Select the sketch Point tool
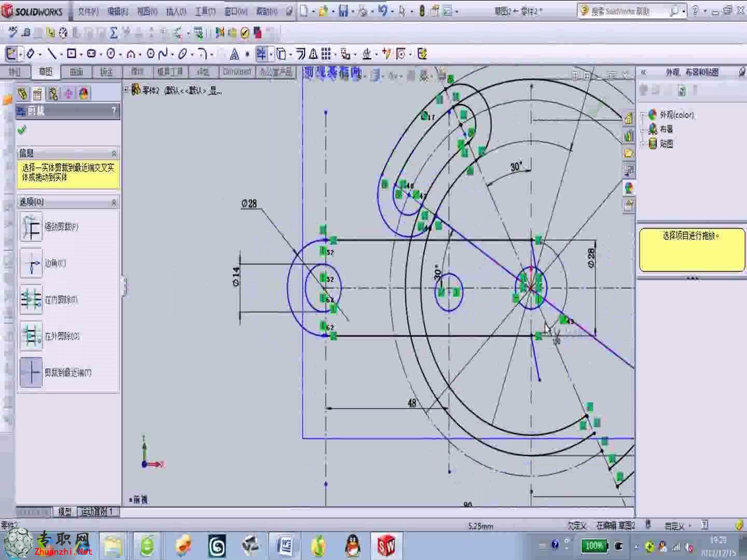This screenshot has width=747, height=560. (x=247, y=53)
